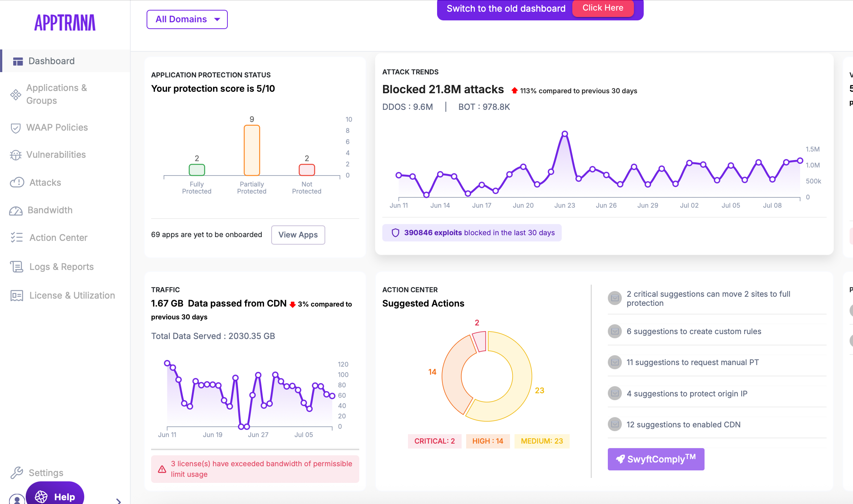Click the License & Utilization card icon

tap(17, 296)
